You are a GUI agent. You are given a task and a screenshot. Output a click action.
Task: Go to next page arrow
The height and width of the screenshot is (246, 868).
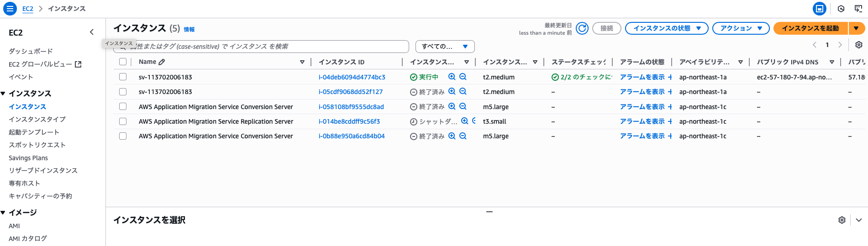click(840, 45)
